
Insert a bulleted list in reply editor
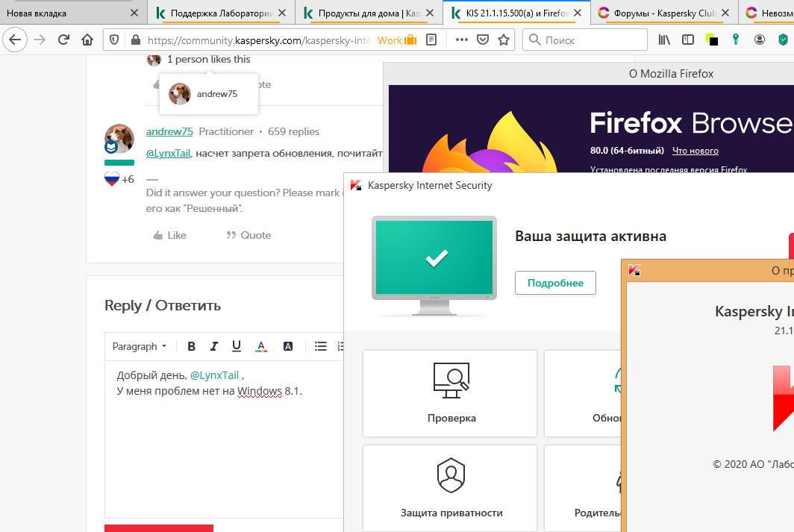[x=321, y=346]
